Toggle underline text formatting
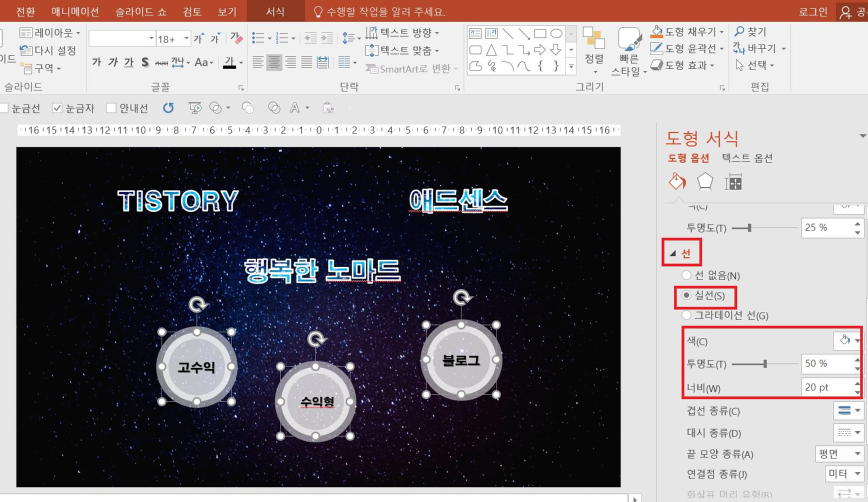 point(128,63)
